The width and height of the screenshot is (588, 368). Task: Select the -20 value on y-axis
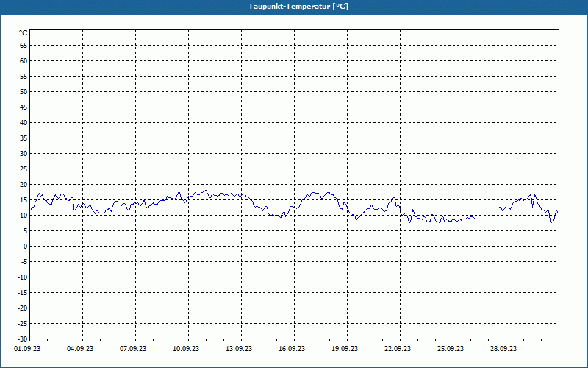[24, 308]
